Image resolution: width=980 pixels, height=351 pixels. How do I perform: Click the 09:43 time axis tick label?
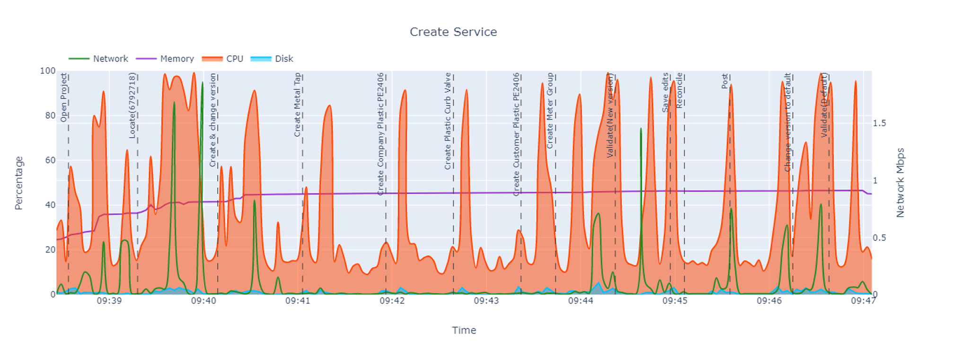486,300
